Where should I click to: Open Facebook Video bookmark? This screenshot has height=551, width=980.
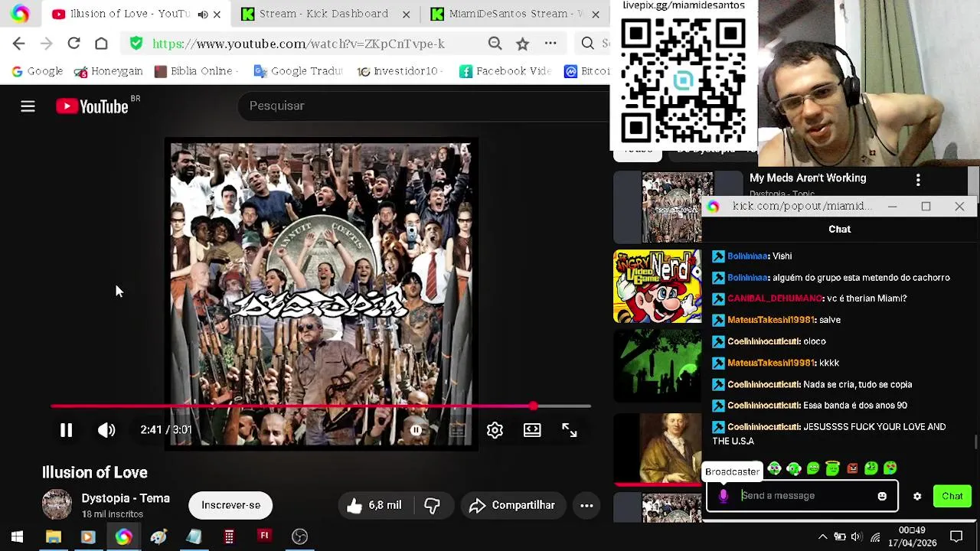pyautogui.click(x=505, y=71)
